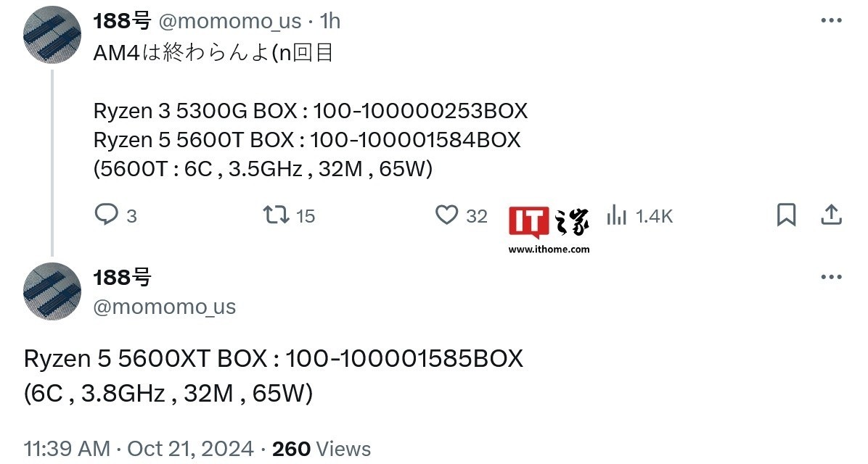
Task: Click the 260 Views count
Action: [322, 449]
